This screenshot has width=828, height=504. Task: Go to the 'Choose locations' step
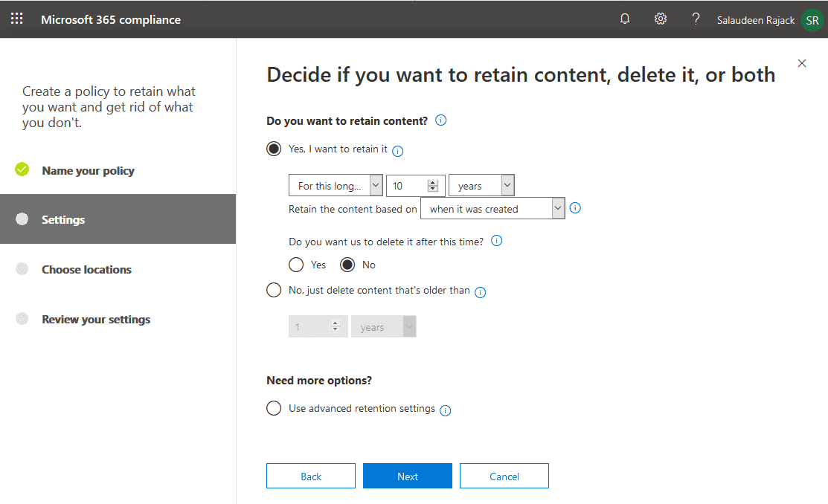87,269
